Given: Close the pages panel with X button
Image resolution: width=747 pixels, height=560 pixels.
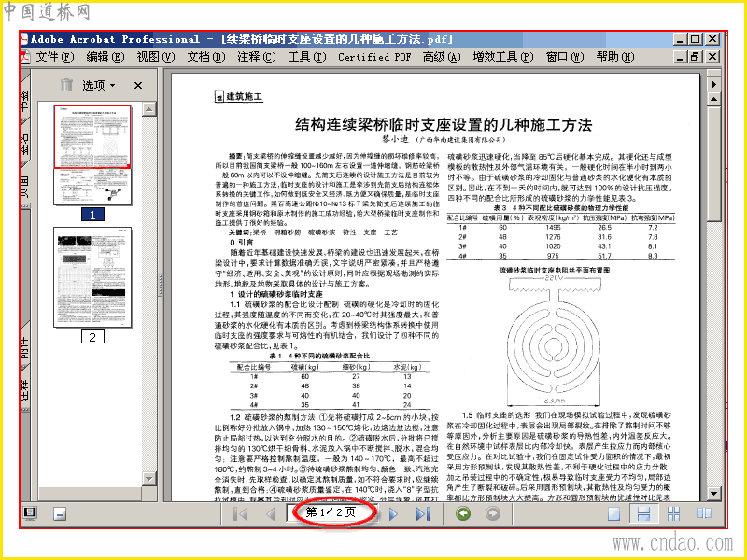Looking at the screenshot, I should 138,85.
